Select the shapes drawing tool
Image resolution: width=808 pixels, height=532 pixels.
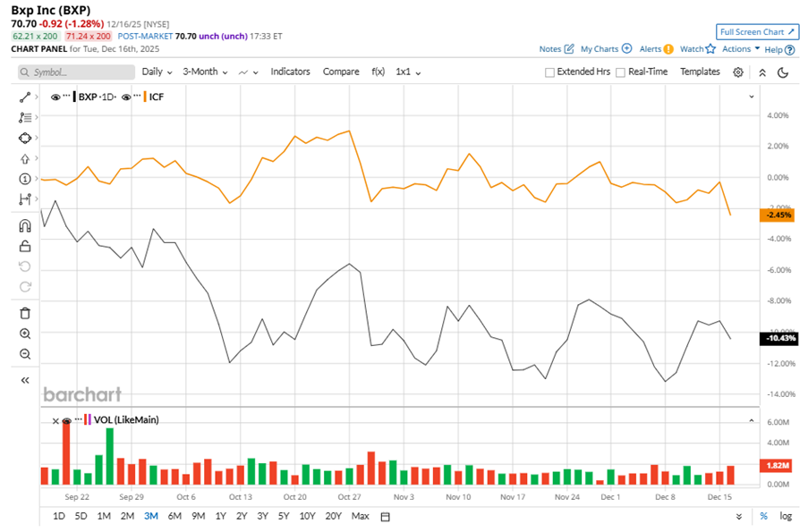[x=25, y=138]
